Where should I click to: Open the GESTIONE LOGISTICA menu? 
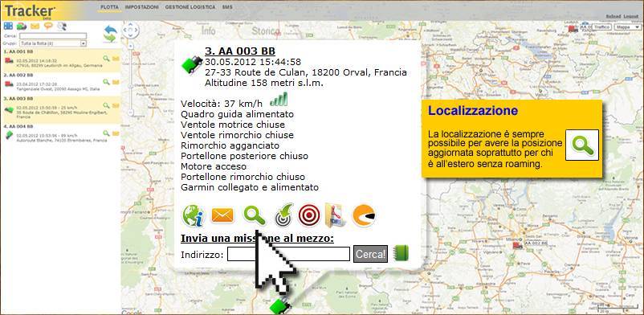(190, 7)
